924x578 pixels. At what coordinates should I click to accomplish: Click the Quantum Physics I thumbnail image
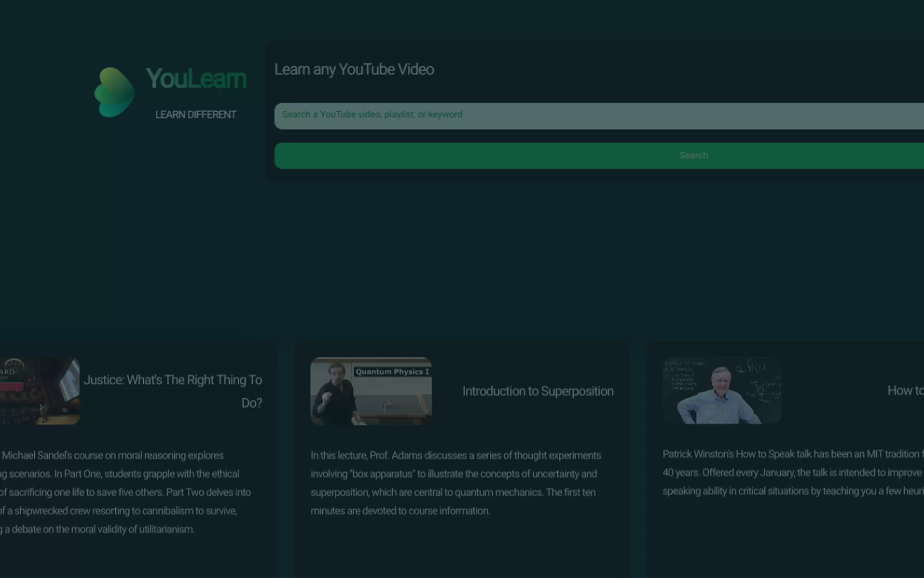371,391
